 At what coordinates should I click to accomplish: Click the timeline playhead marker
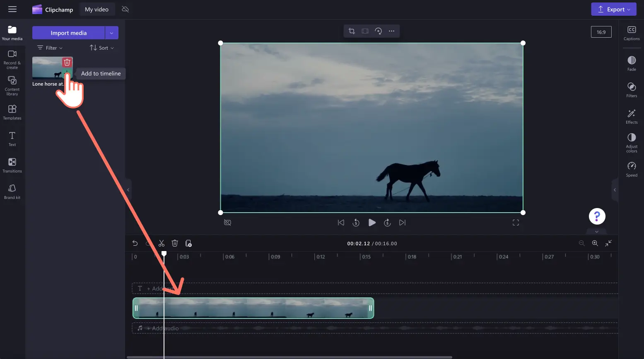(164, 253)
